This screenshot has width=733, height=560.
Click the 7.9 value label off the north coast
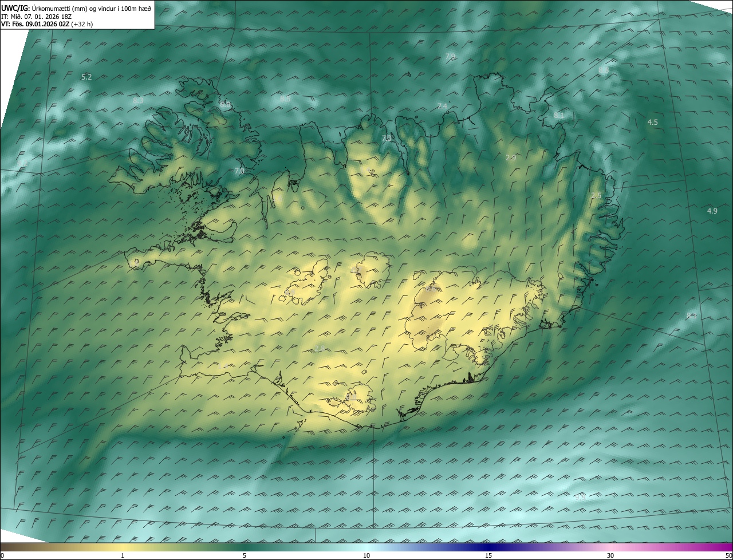pyautogui.click(x=450, y=56)
